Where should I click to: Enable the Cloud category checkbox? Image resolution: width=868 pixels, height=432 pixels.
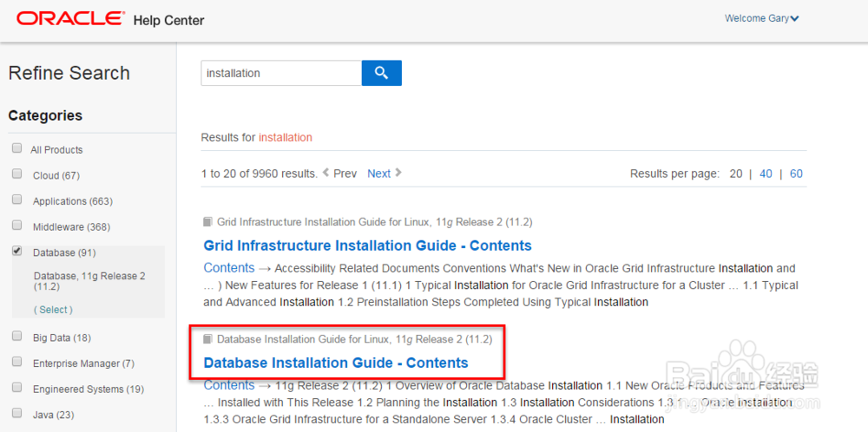(x=17, y=174)
